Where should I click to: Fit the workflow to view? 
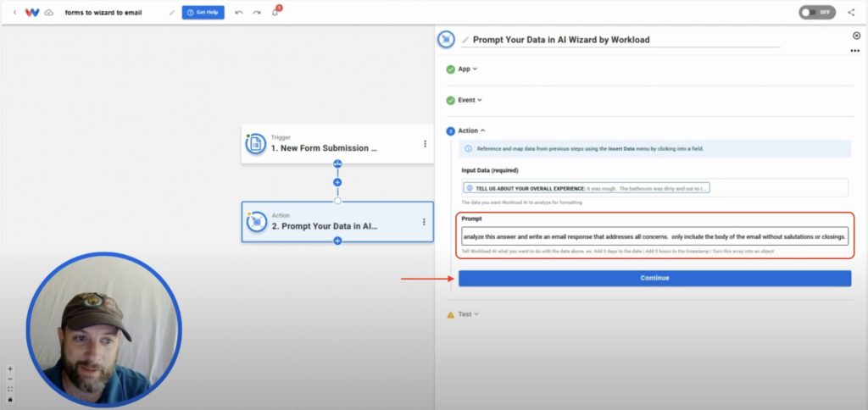point(10,389)
